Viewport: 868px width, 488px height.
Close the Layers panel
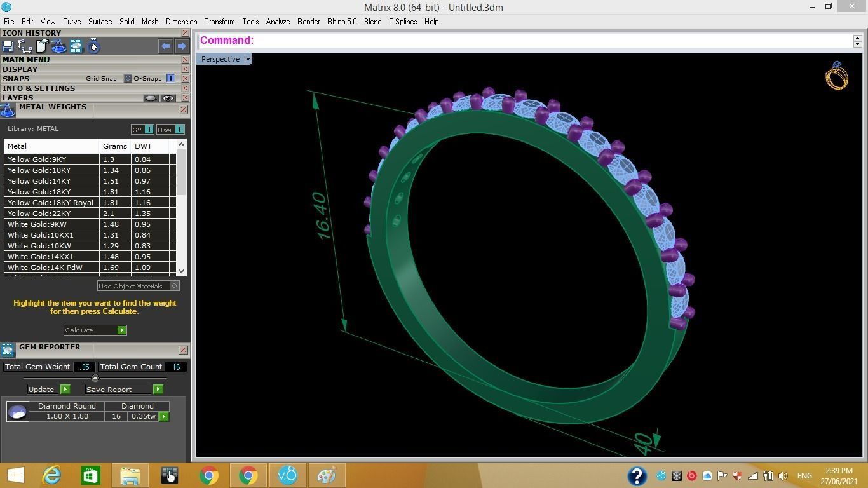point(185,98)
